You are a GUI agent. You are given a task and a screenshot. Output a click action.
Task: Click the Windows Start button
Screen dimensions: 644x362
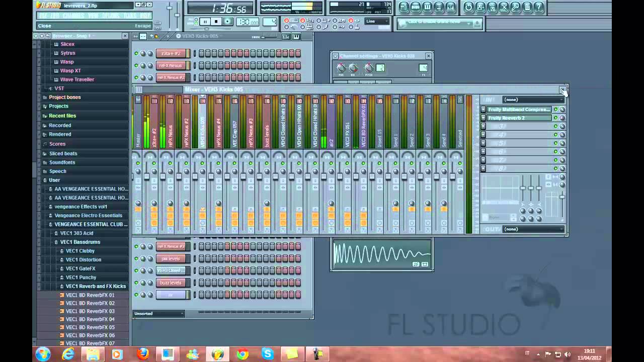[x=43, y=354]
